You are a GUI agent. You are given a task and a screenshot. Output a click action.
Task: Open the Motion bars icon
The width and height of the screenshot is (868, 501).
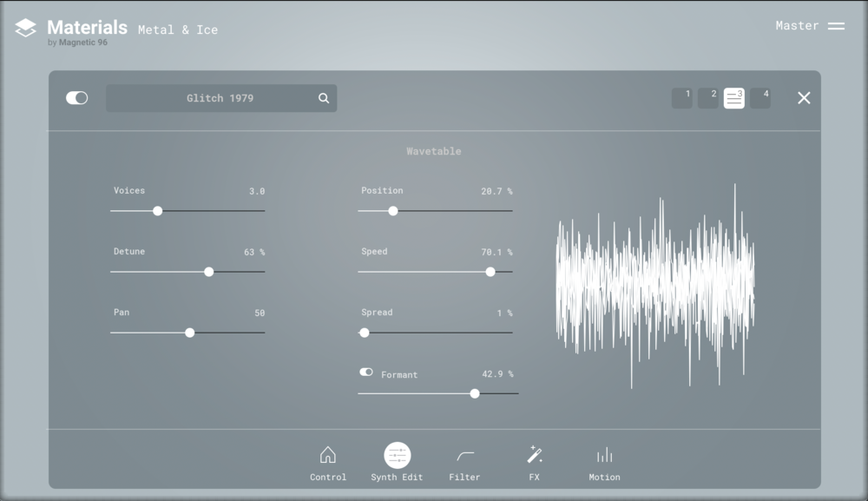click(604, 454)
